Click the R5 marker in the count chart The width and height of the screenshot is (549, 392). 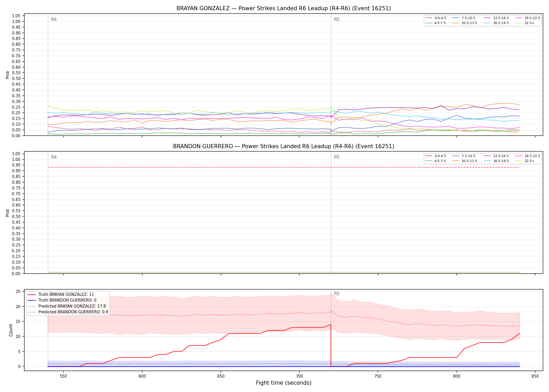pos(337,294)
